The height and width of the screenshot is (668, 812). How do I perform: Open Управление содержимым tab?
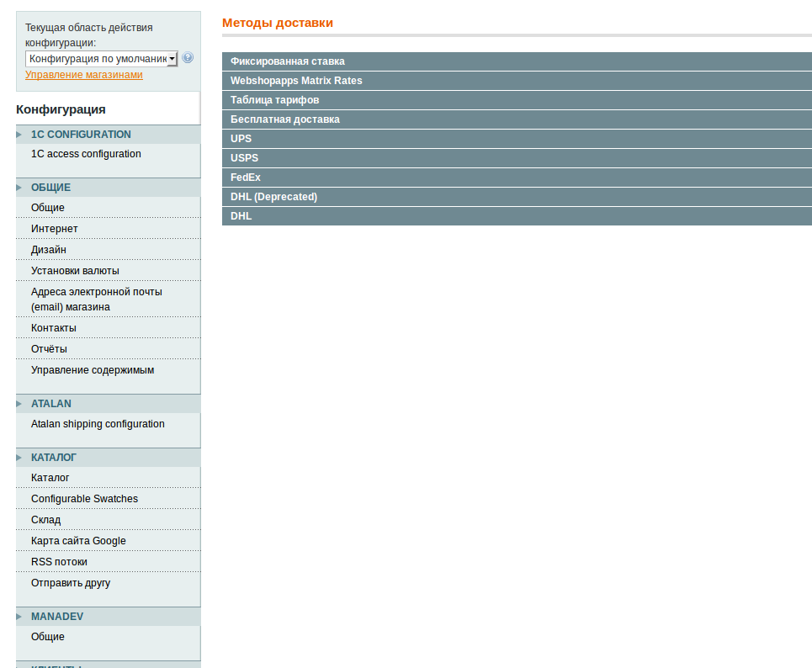point(109,370)
